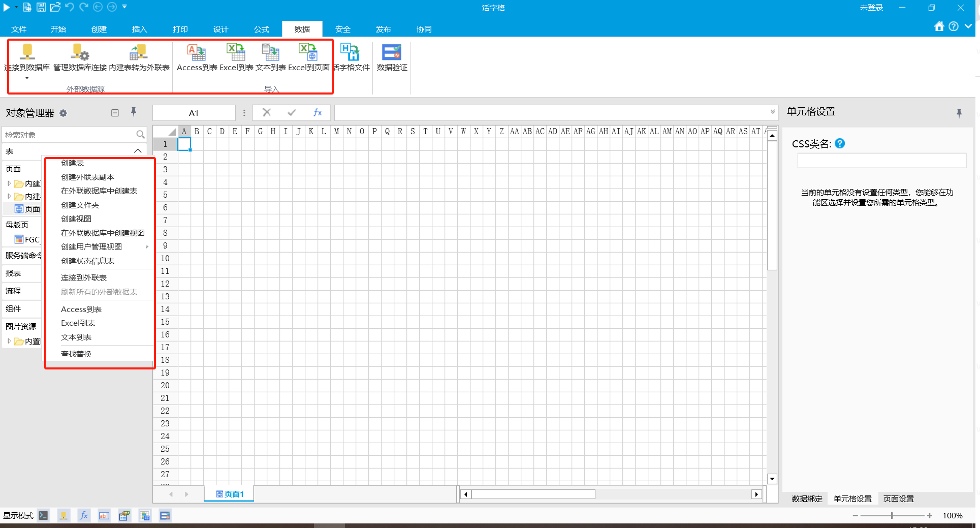Switch to the 安全 ribbon tab
The height and width of the screenshot is (528, 980).
(x=343, y=29)
